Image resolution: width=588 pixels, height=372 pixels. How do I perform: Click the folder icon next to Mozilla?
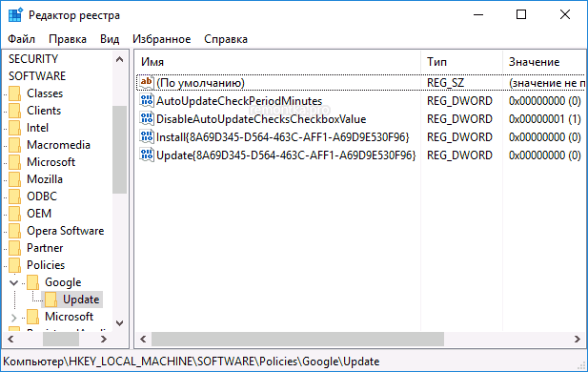pos(15,179)
